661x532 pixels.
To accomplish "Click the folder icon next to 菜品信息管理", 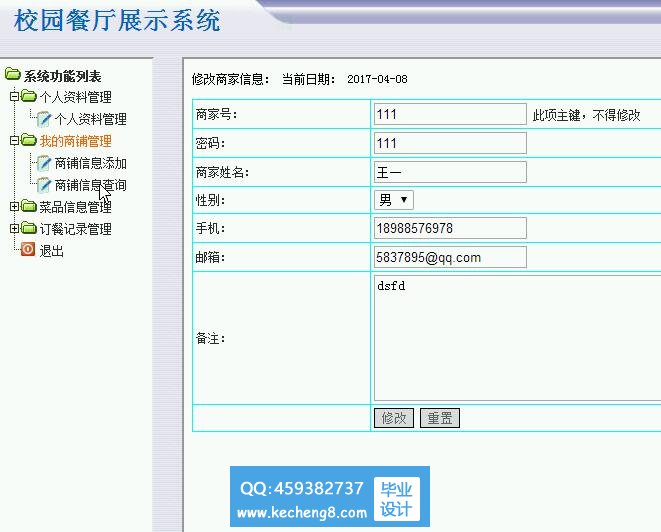I will (29, 206).
